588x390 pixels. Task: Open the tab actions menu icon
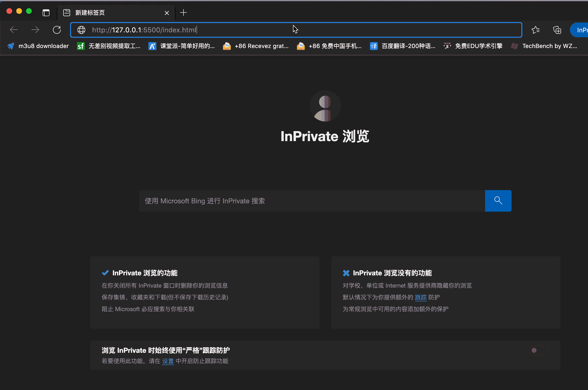(46, 13)
